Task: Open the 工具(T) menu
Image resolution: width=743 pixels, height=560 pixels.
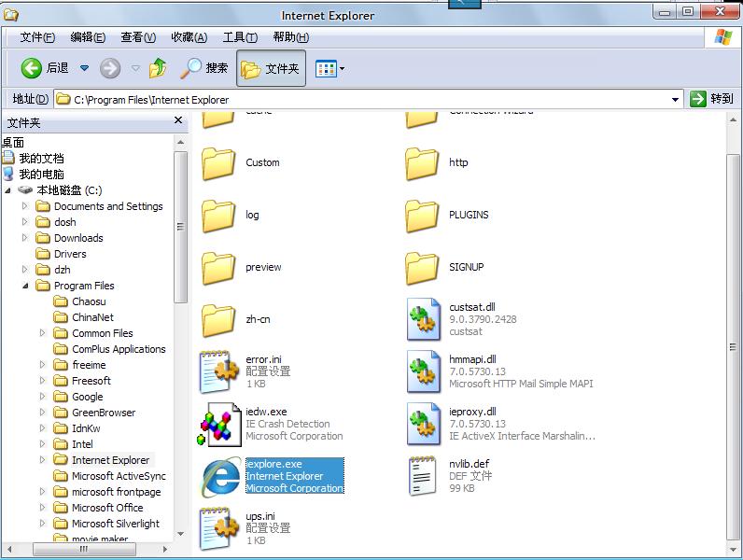Action: pos(240,37)
